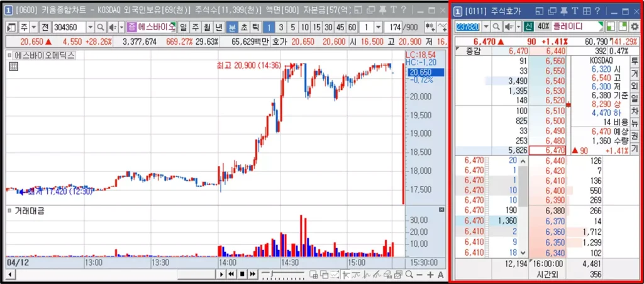Open 차 side tab in 주식호가
The width and height of the screenshot is (644, 284).
(635, 111)
